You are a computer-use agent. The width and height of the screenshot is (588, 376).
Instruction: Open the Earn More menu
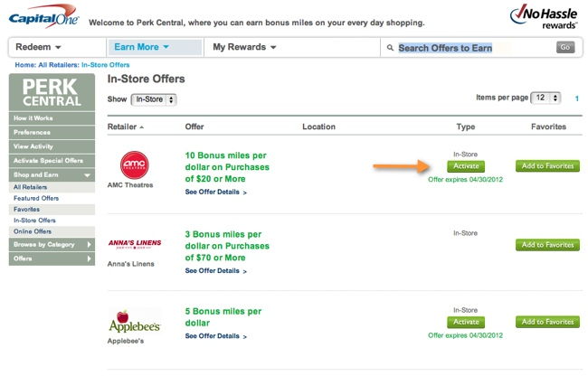click(x=141, y=47)
